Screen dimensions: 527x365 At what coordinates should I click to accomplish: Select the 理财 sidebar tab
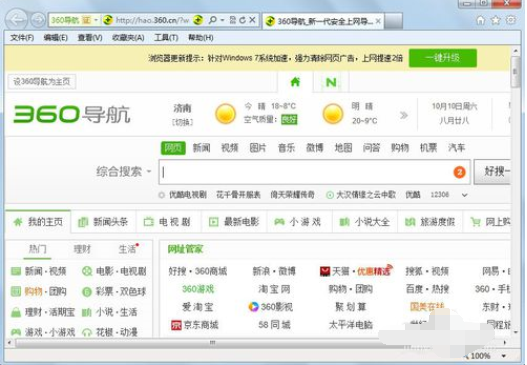pos(82,249)
